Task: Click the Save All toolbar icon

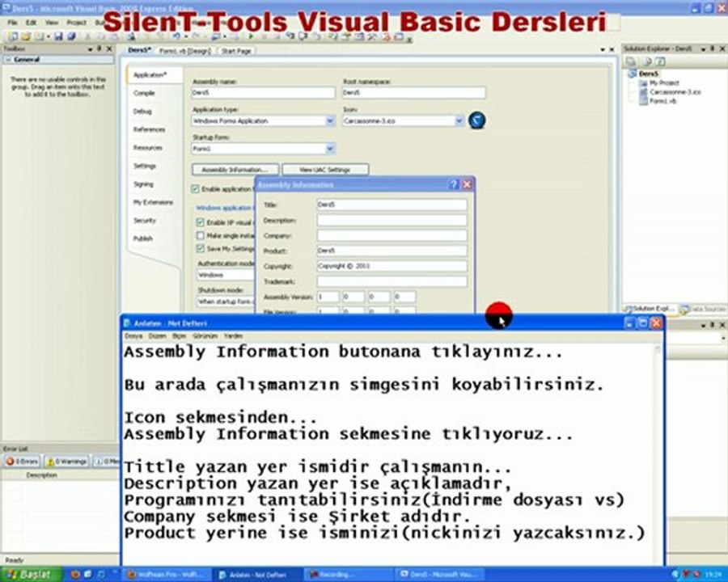Action: 71,36
